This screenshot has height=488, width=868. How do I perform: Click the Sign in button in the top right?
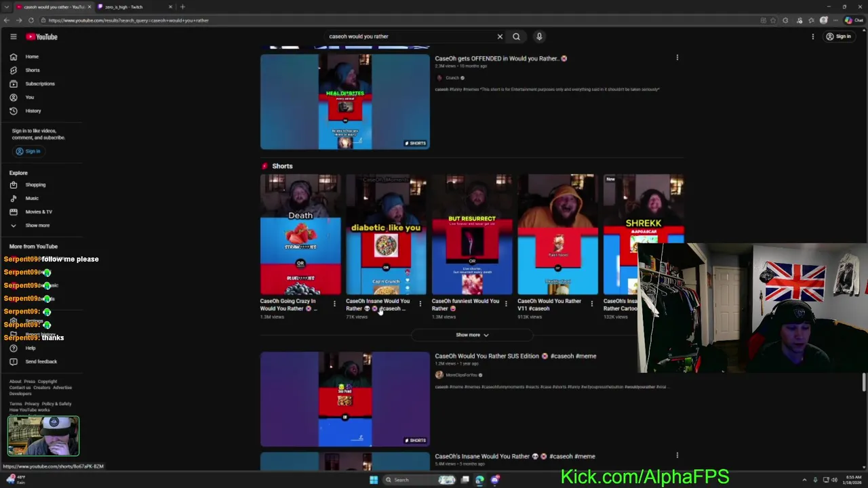pos(839,37)
